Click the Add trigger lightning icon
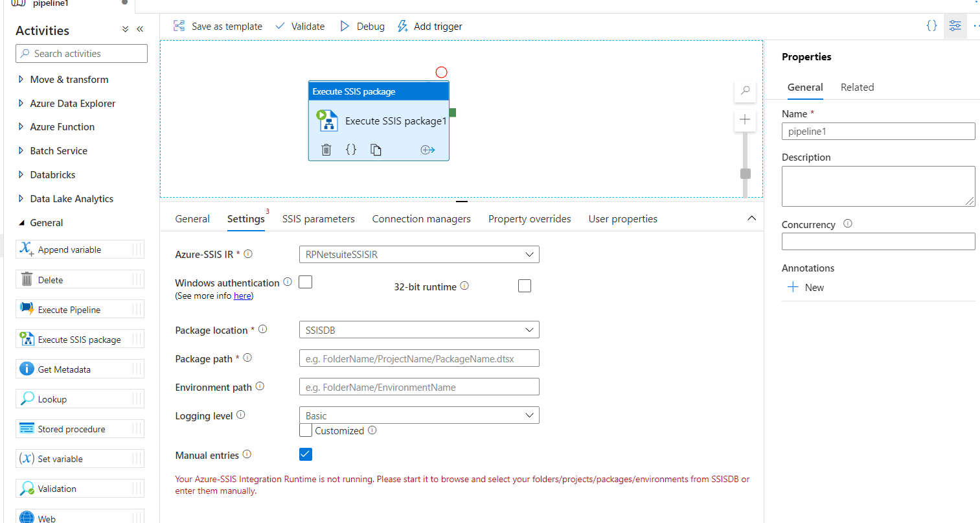The image size is (980, 523). [x=403, y=26]
